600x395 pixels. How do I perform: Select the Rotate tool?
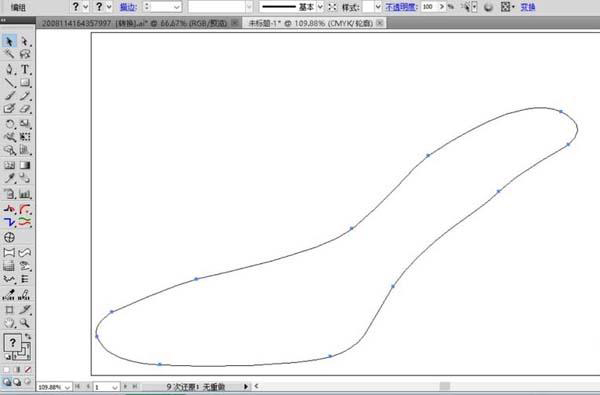[10, 124]
